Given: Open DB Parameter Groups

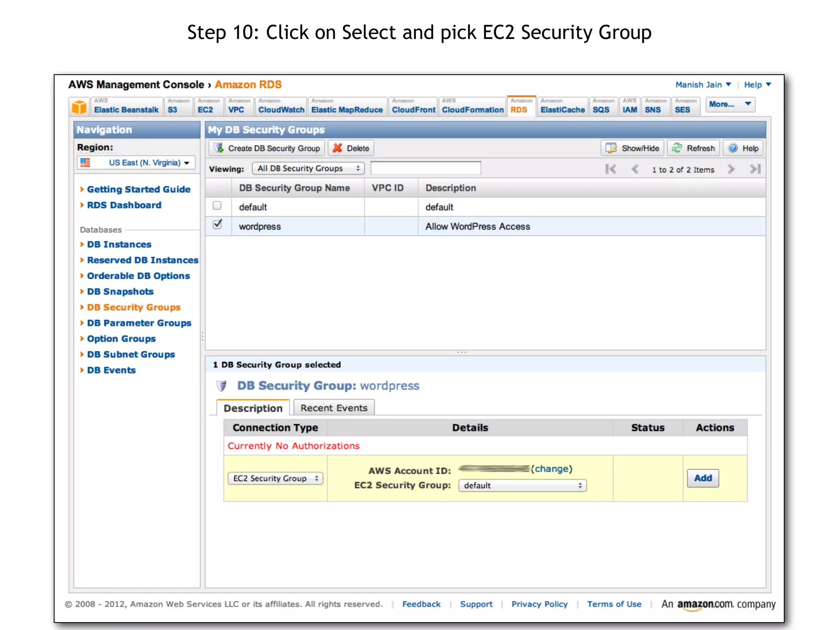Looking at the screenshot, I should (x=139, y=323).
